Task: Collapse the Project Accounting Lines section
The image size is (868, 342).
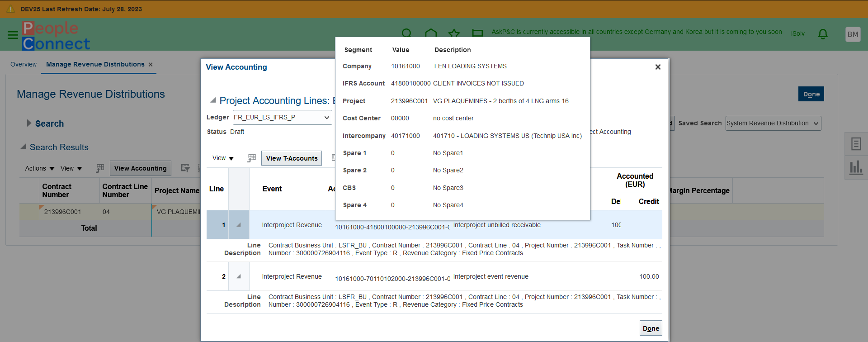Action: (x=213, y=100)
